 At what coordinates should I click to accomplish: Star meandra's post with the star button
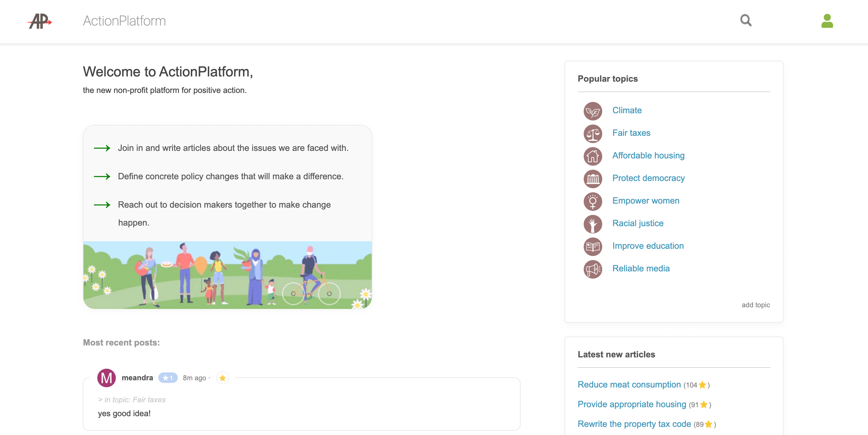tap(222, 378)
